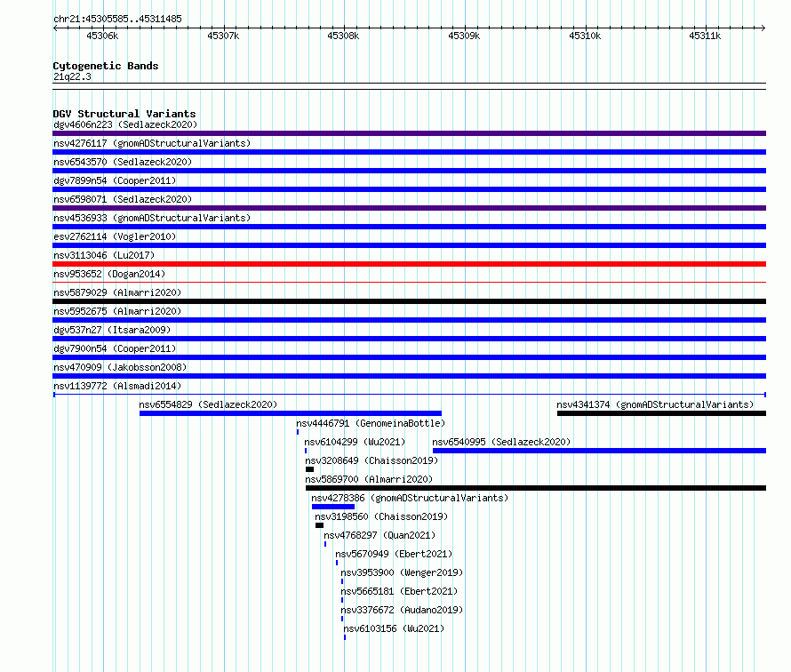Viewport: 791px width, 672px height.
Task: Click the black bar under nsv4341374
Action: (x=661, y=413)
